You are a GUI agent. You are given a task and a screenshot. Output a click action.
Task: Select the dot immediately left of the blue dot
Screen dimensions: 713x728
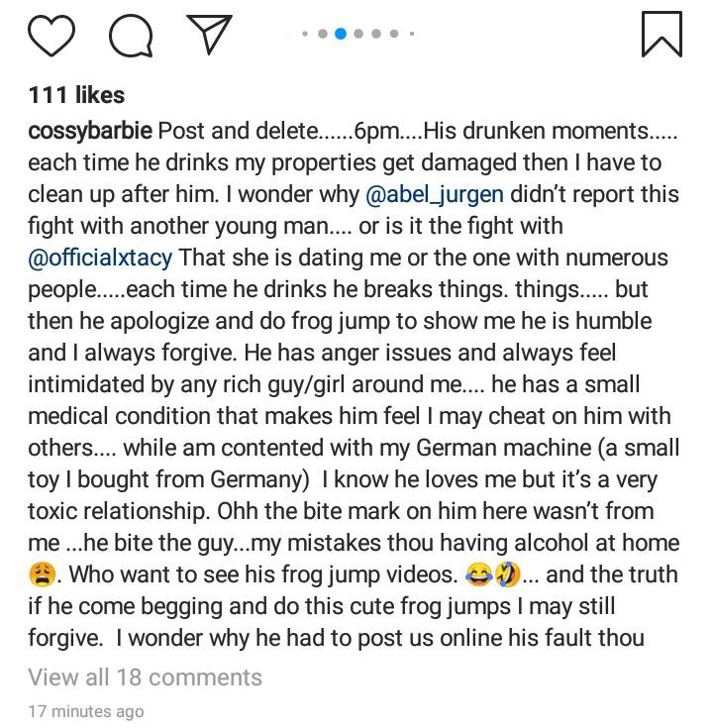(x=323, y=34)
